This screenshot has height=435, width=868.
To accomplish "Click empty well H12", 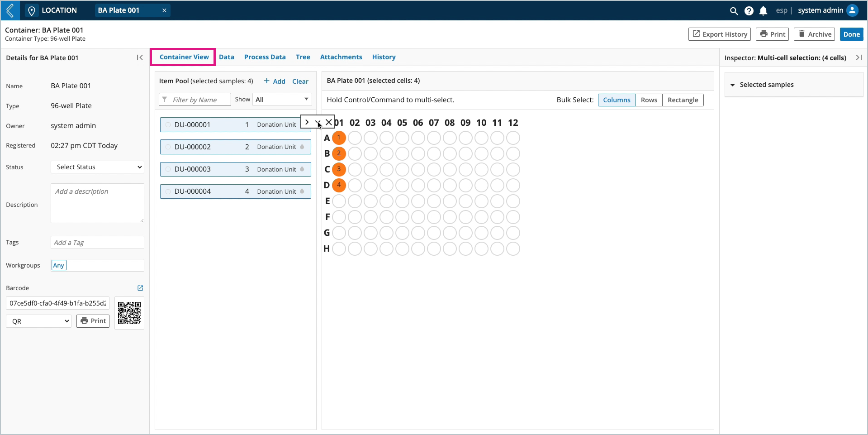I will click(513, 249).
